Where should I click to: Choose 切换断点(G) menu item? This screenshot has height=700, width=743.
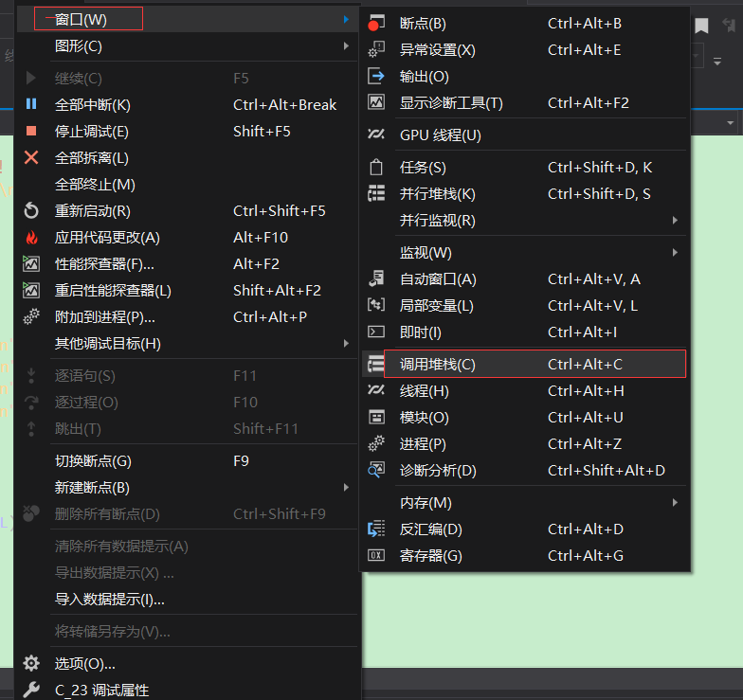(188, 460)
